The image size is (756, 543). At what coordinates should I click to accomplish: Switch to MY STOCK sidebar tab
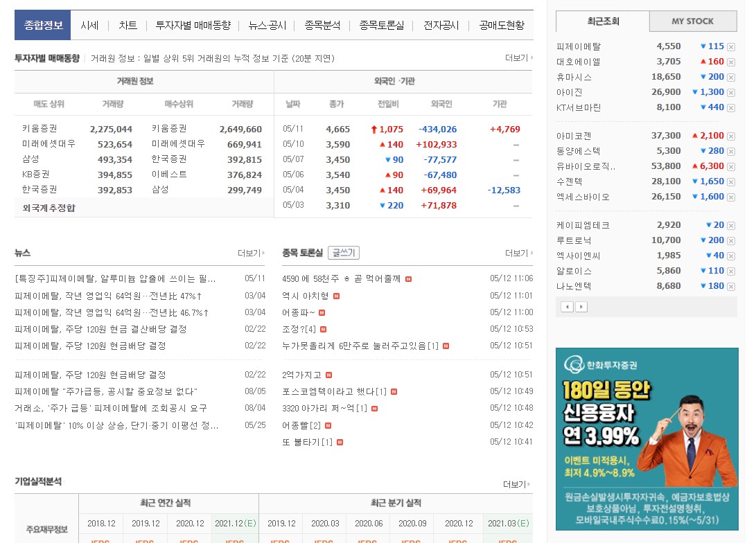(x=693, y=21)
